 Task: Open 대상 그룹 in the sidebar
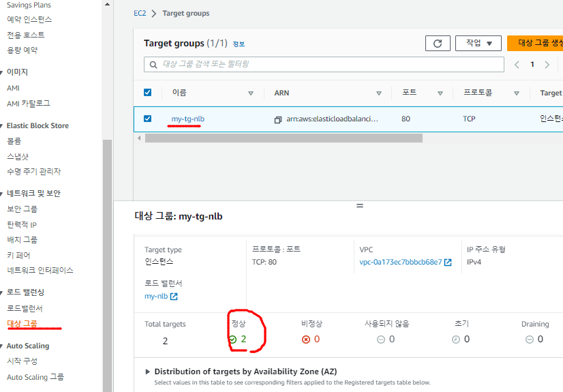click(22, 323)
